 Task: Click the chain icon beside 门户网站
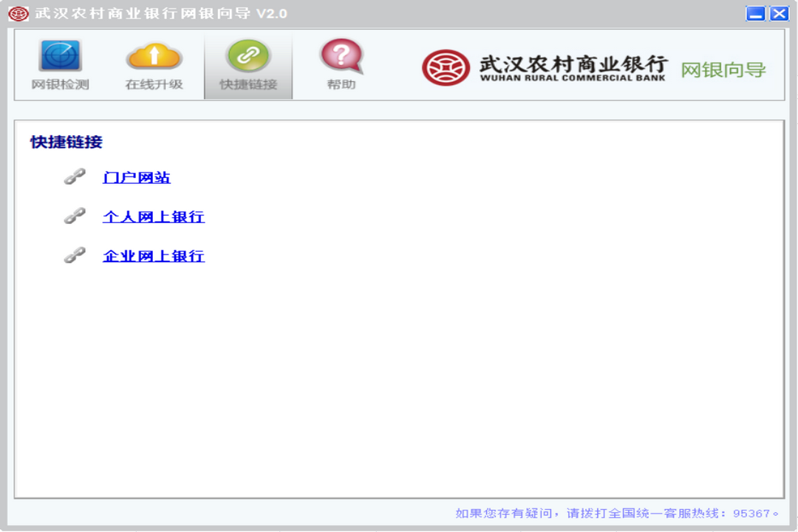[x=74, y=177]
